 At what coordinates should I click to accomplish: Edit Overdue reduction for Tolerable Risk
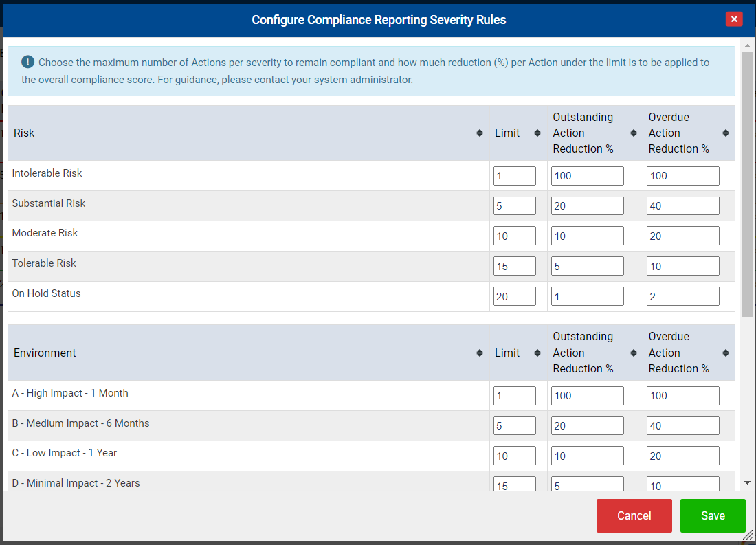682,266
